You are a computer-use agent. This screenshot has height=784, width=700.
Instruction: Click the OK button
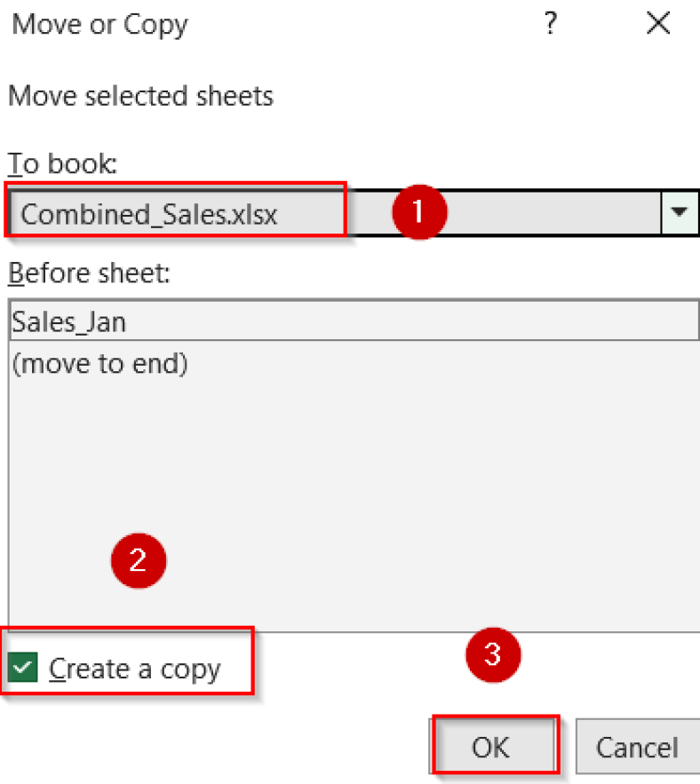(494, 747)
